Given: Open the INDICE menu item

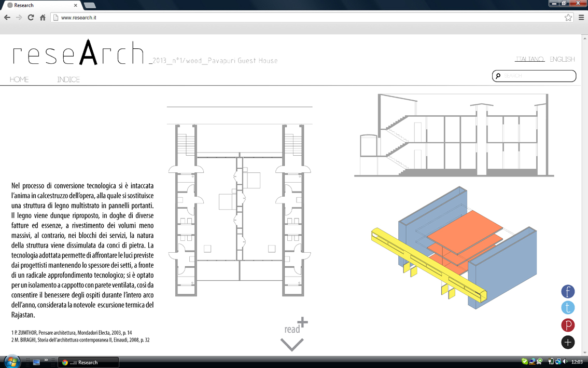Looking at the screenshot, I should coord(68,79).
